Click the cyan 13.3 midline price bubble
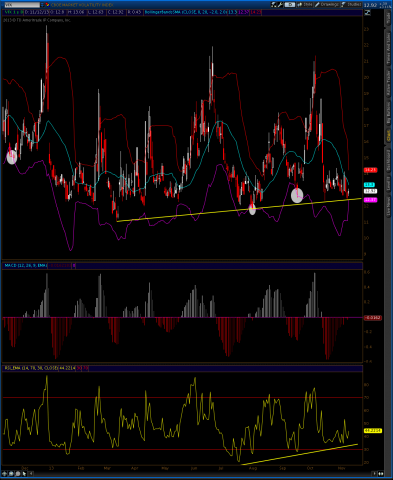The height and width of the screenshot is (480, 393). (369, 185)
